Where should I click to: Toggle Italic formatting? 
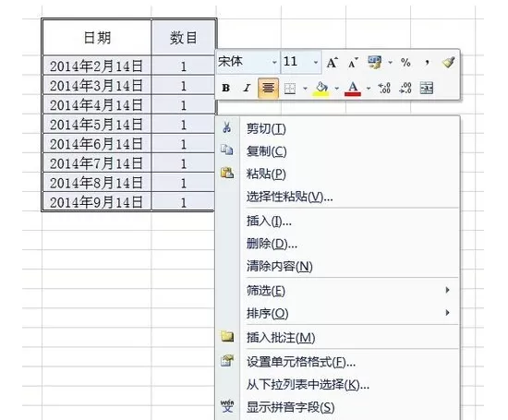click(x=247, y=88)
